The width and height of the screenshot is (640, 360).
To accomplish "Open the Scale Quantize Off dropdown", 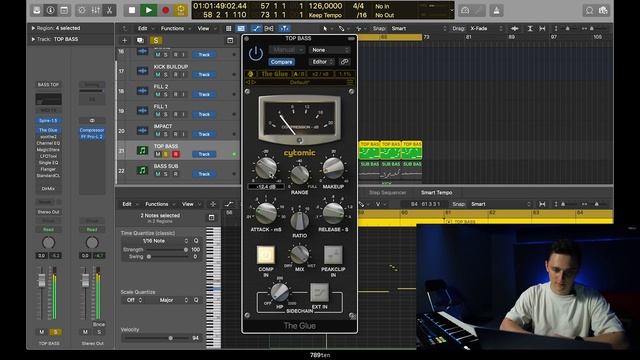I will [133, 300].
